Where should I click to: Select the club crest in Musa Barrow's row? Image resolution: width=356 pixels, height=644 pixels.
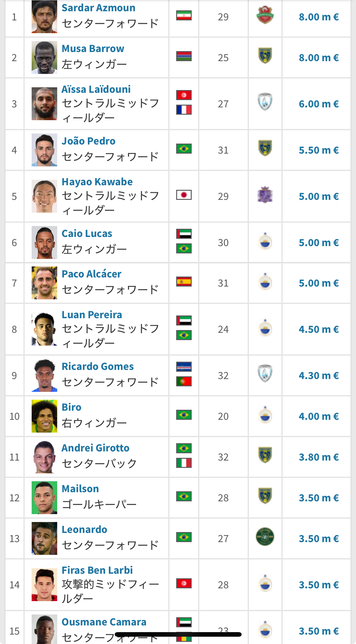click(265, 56)
